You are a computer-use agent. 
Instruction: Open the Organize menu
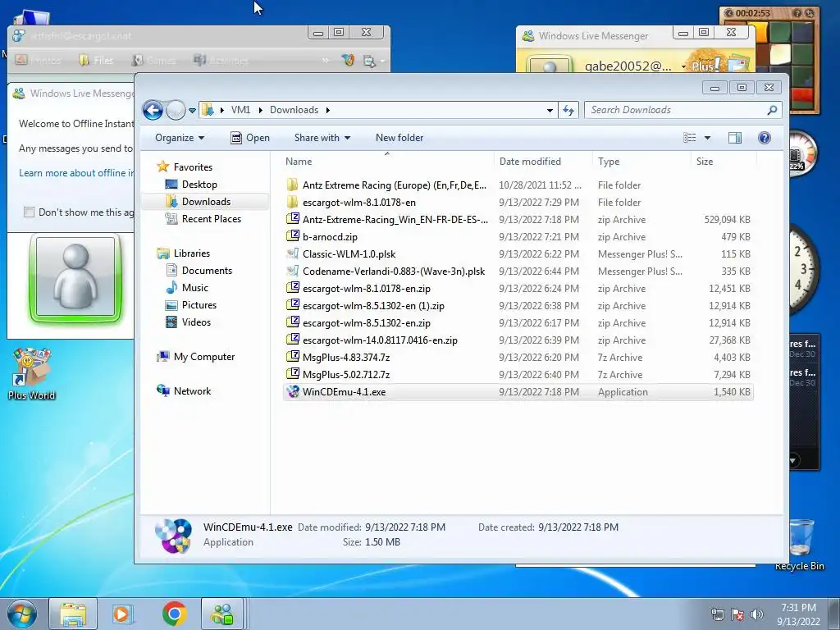click(x=180, y=138)
